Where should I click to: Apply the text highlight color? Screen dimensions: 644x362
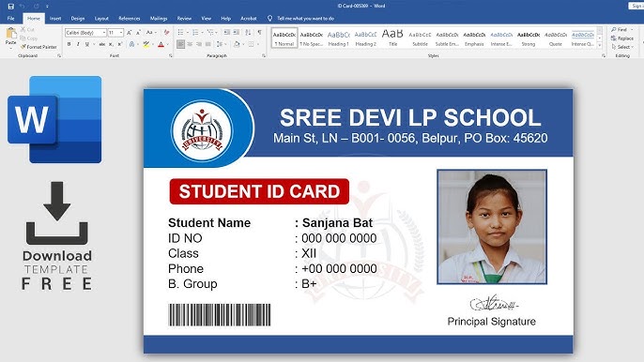coord(146,44)
